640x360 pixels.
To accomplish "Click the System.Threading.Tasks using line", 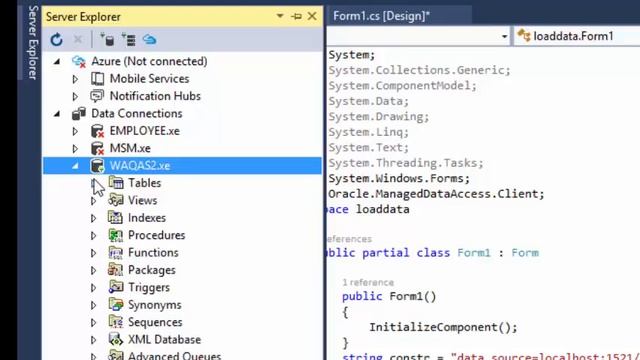I will [406, 163].
